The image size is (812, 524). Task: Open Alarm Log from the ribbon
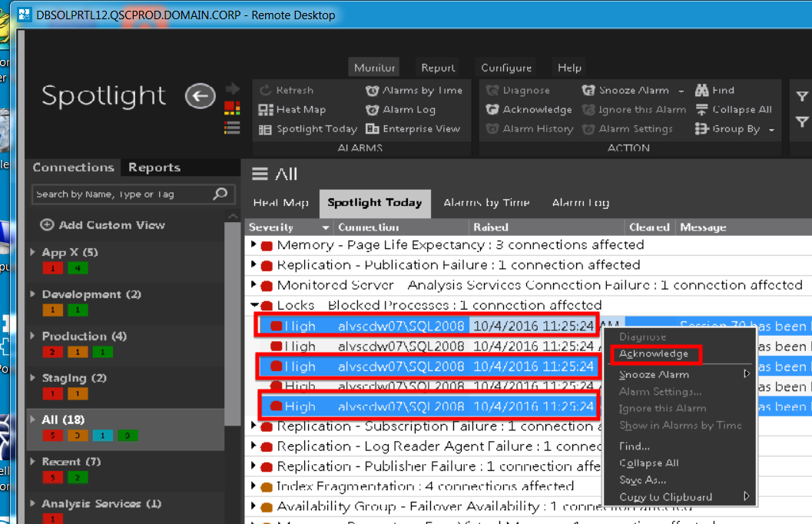tap(401, 110)
